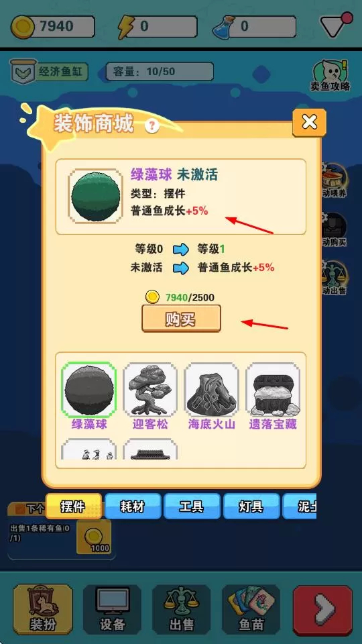Screen dimensions: 362x644
Task: Select the 绿藻球 decoration thumbnail
Action: (88, 389)
